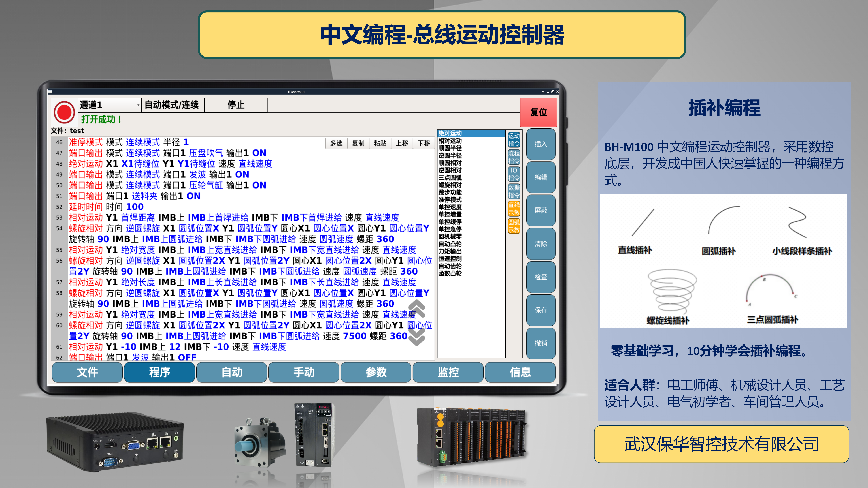The image size is (868, 488).
Task: Click the 清除 clear button
Action: point(541,244)
